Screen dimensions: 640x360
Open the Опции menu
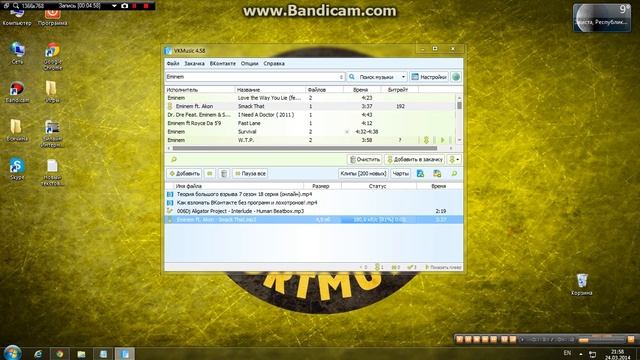(249, 64)
